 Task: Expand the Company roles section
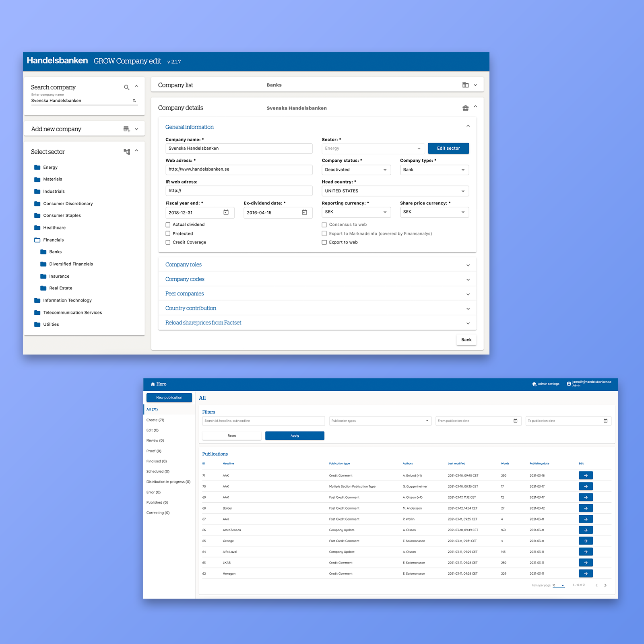[x=317, y=265]
